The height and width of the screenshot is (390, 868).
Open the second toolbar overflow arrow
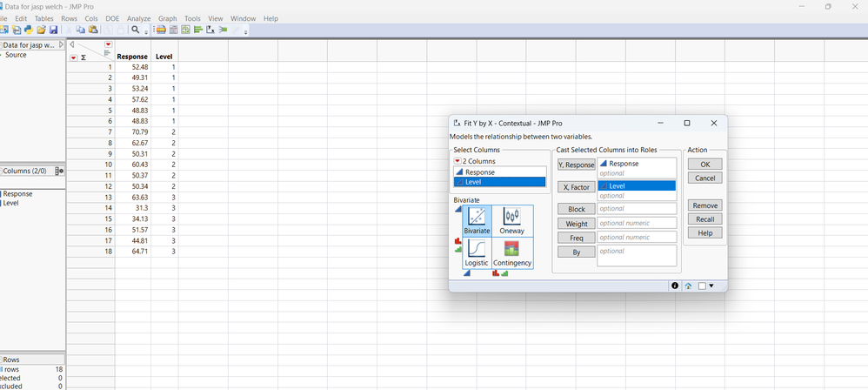(246, 32)
